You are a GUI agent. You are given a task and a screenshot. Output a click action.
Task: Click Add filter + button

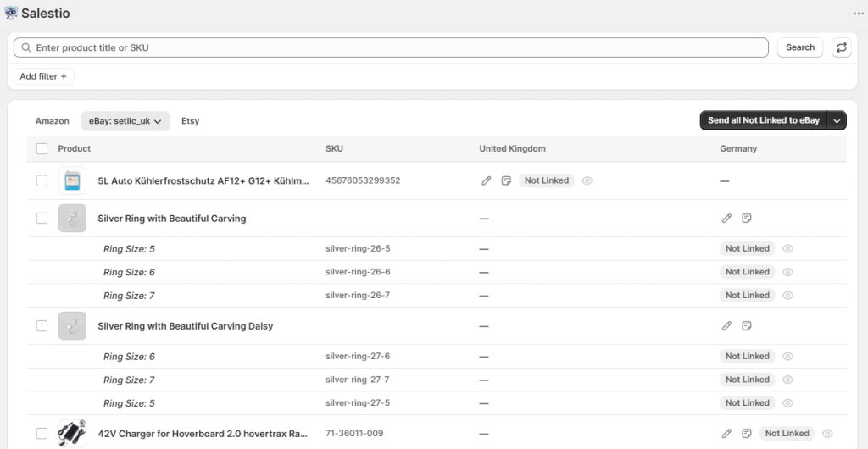tap(43, 76)
